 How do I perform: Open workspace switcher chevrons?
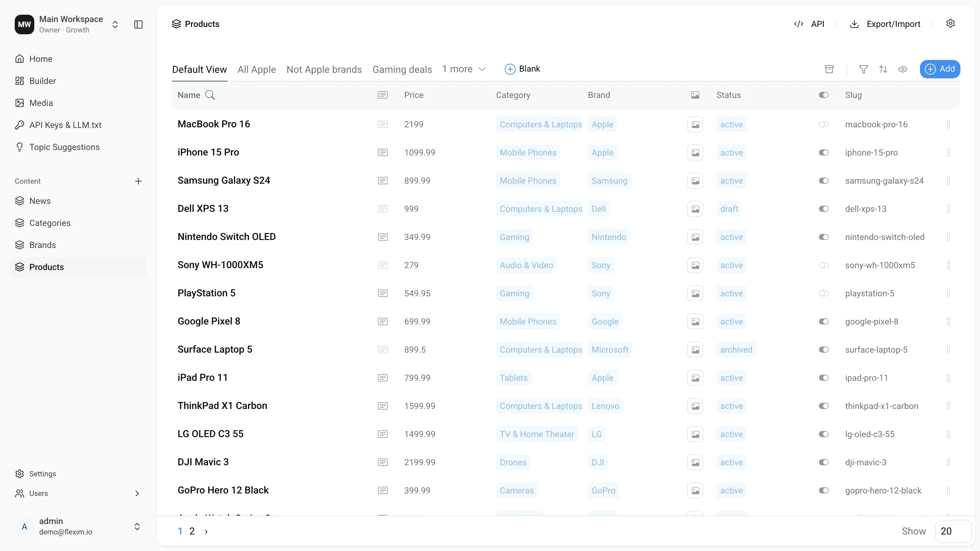pyautogui.click(x=115, y=24)
